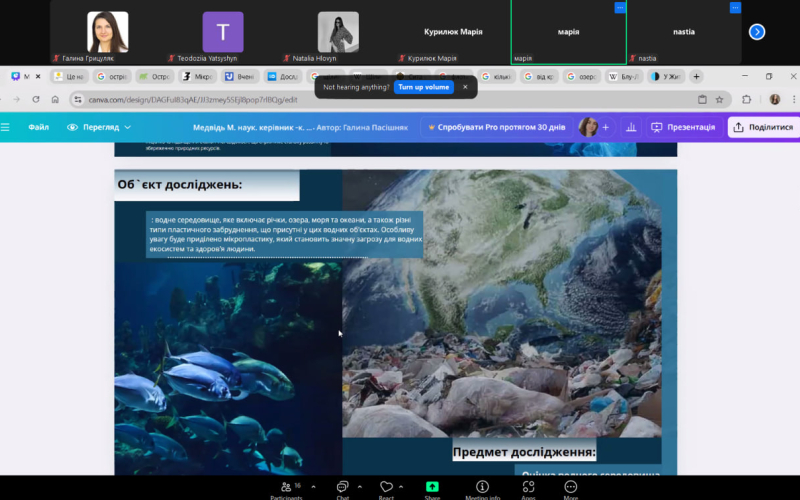Image resolution: width=800 pixels, height=500 pixels.
Task: Click the 'водне середовище' paragraph text box
Action: pos(285,234)
